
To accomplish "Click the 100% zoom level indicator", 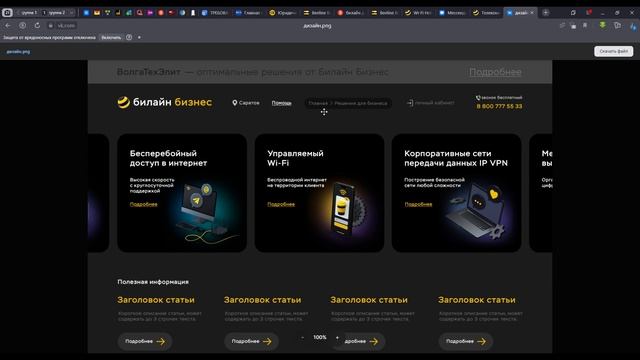I will [x=320, y=338].
